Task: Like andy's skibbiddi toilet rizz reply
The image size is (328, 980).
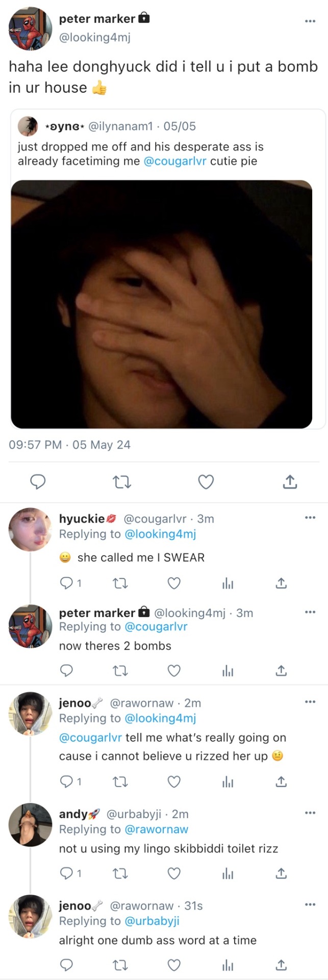Action: pyautogui.click(x=174, y=873)
